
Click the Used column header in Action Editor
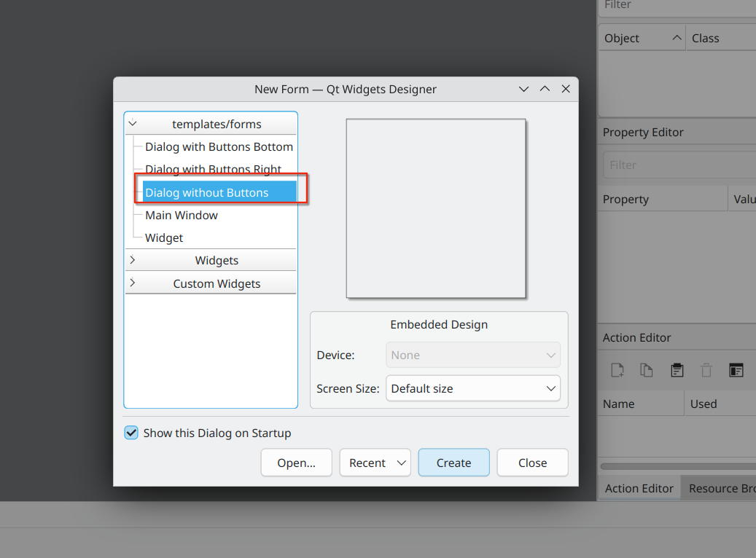(x=720, y=404)
